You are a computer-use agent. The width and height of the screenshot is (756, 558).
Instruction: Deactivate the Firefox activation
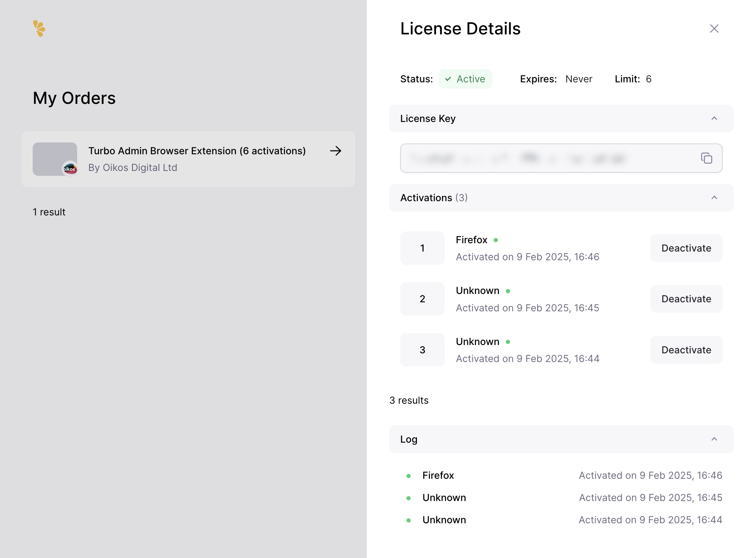686,248
